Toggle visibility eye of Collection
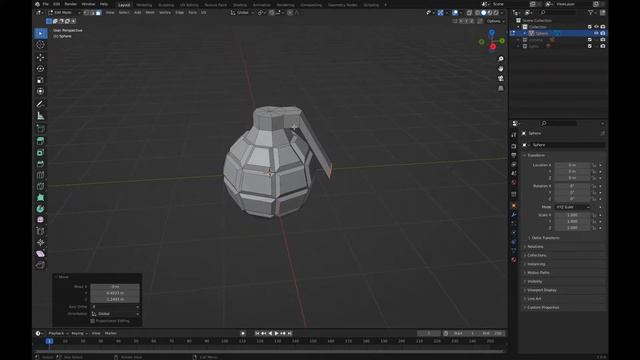Viewport: 640px width, 360px height. (596, 27)
